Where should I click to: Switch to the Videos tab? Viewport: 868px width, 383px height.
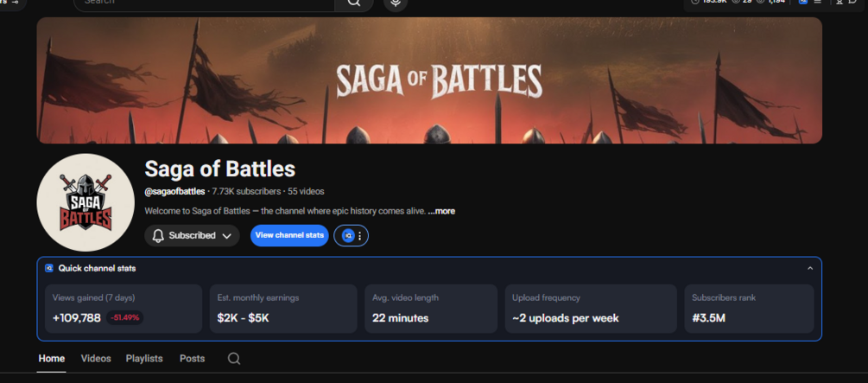coord(96,359)
